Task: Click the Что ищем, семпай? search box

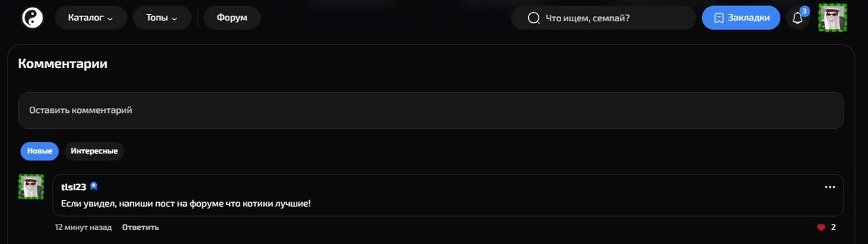Action: point(603,18)
